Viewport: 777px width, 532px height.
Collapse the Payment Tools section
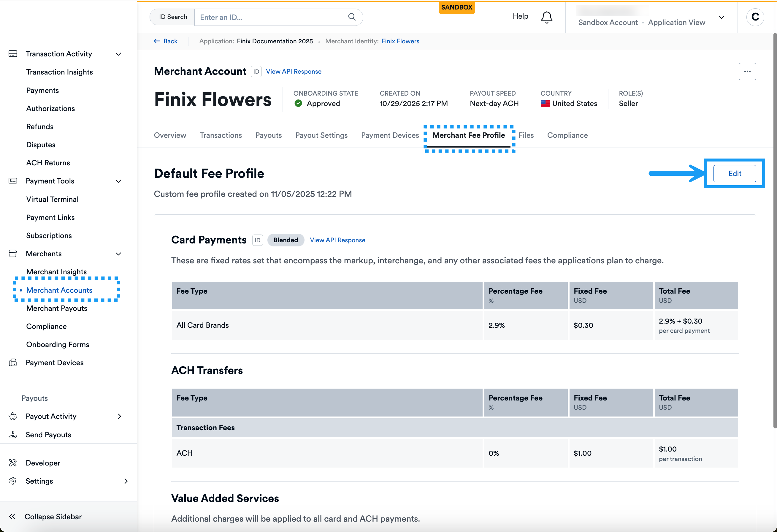(x=118, y=181)
